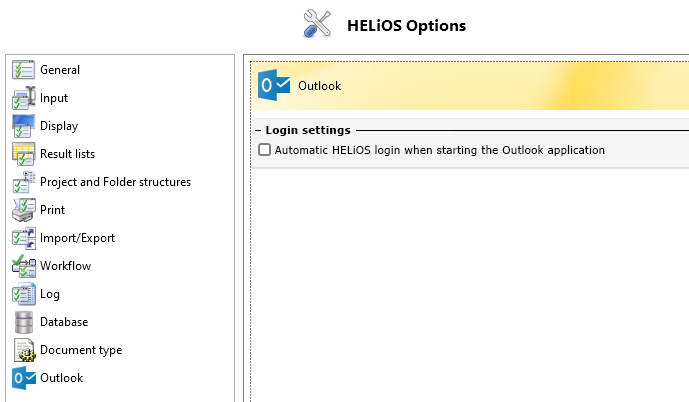This screenshot has width=689, height=402.
Task: Click the Document type icon
Action: 23,350
